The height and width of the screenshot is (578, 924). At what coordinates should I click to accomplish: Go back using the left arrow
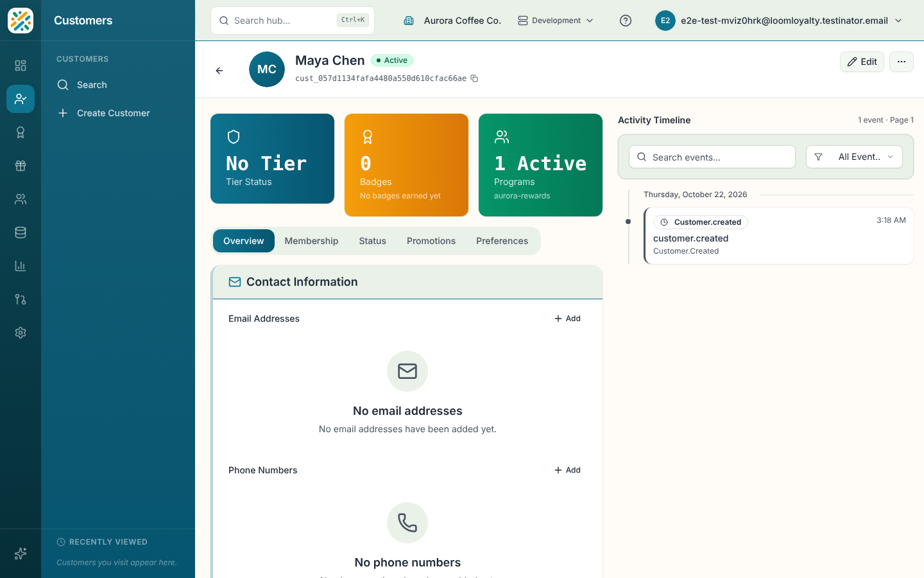[x=219, y=71]
